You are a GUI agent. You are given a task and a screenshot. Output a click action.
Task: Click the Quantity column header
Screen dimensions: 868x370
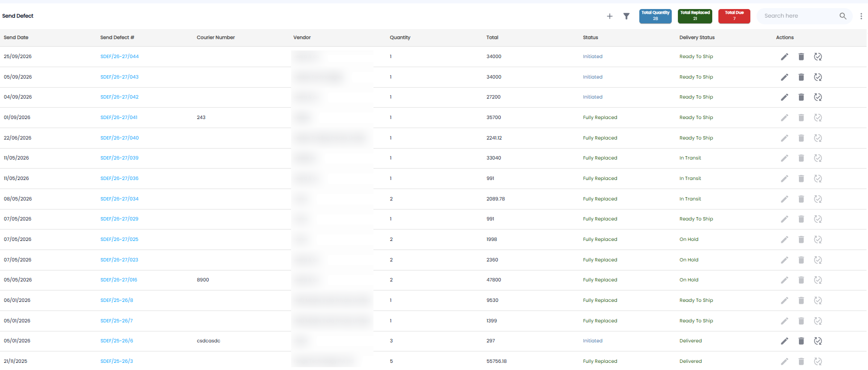400,38
